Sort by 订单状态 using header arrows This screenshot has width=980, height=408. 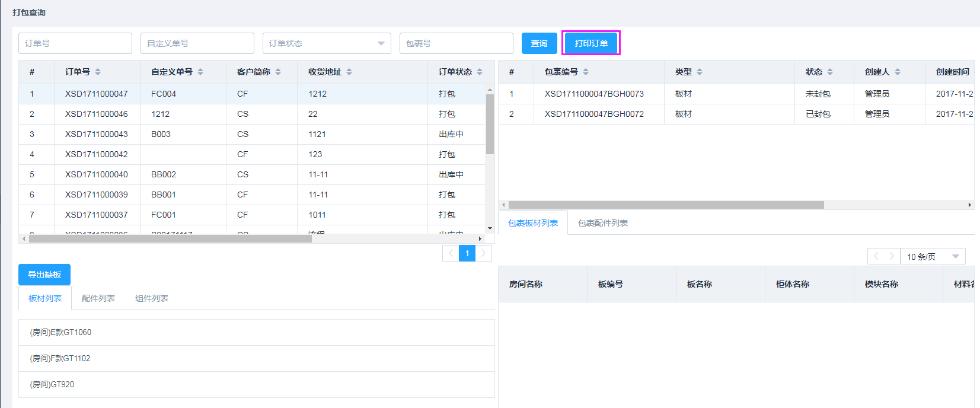pos(480,72)
